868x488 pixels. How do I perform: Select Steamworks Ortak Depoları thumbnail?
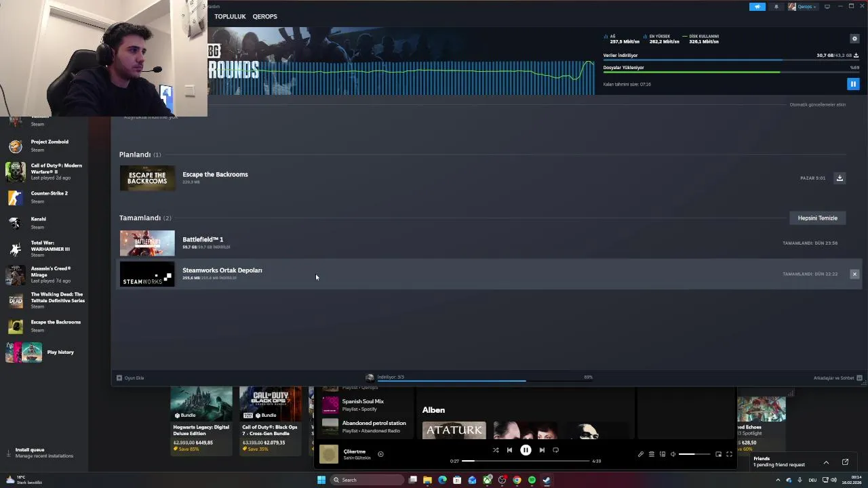click(147, 274)
